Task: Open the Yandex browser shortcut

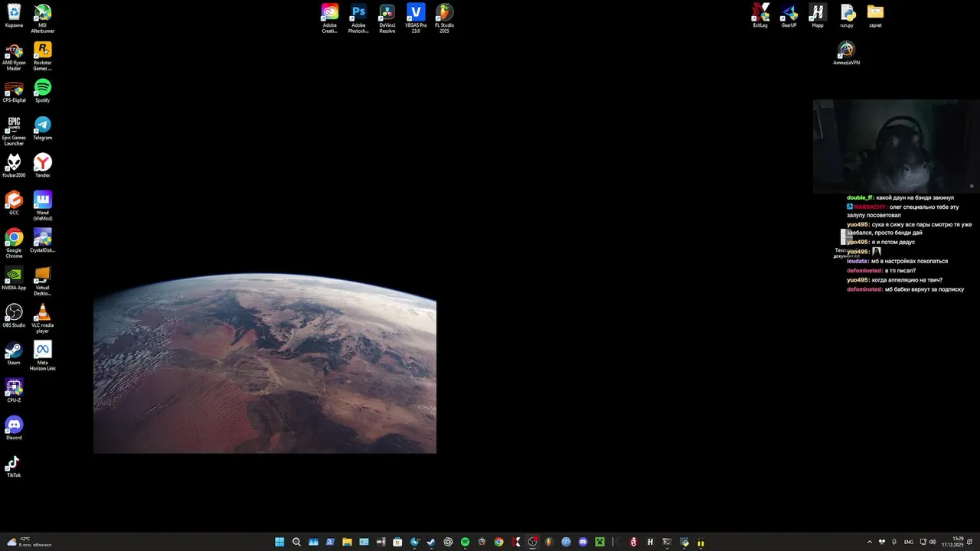Action: click(x=43, y=166)
